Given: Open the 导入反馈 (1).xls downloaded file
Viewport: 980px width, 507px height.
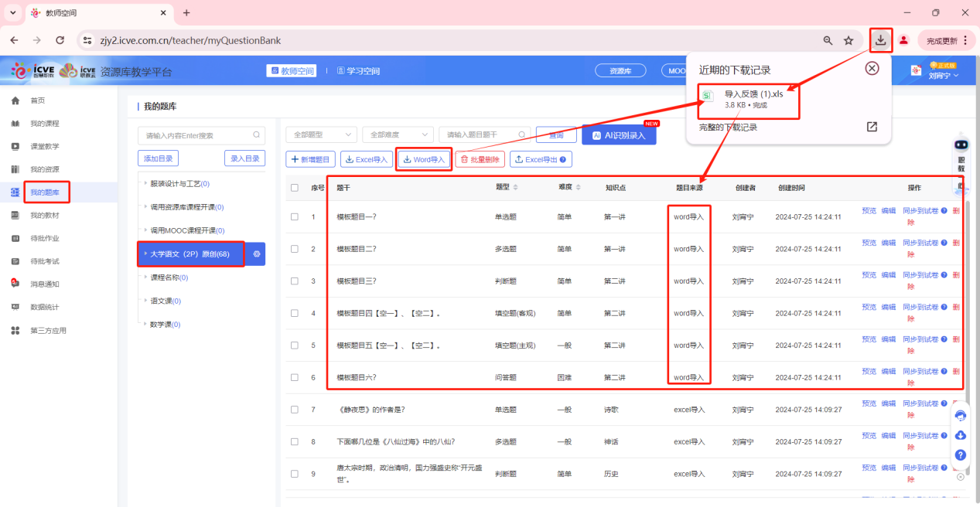Looking at the screenshot, I should [753, 94].
